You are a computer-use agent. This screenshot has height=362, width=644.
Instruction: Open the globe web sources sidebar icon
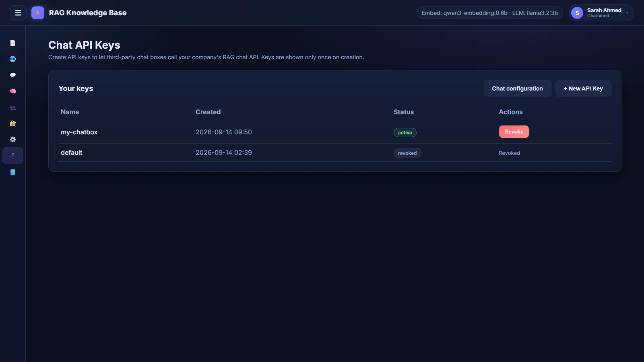coord(13,59)
